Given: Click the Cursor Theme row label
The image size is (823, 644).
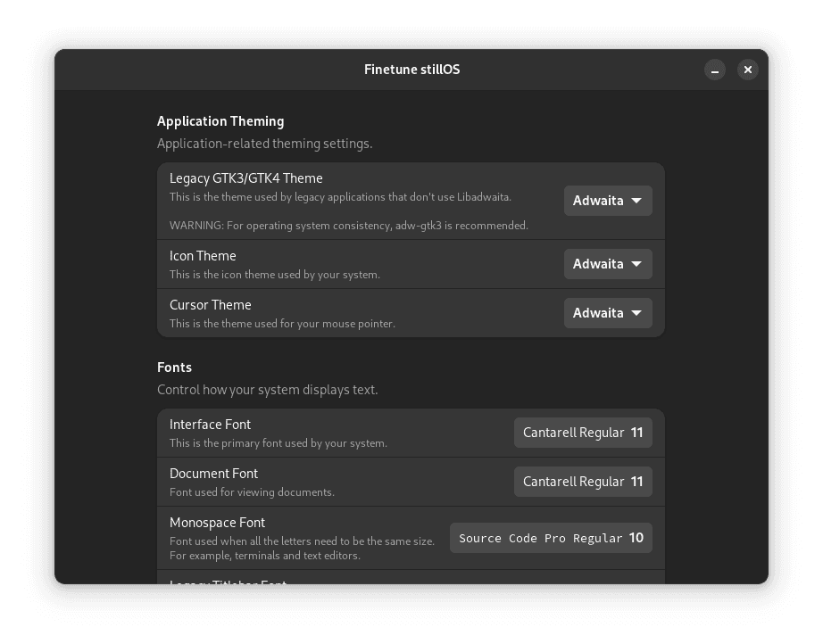Looking at the screenshot, I should (211, 305).
